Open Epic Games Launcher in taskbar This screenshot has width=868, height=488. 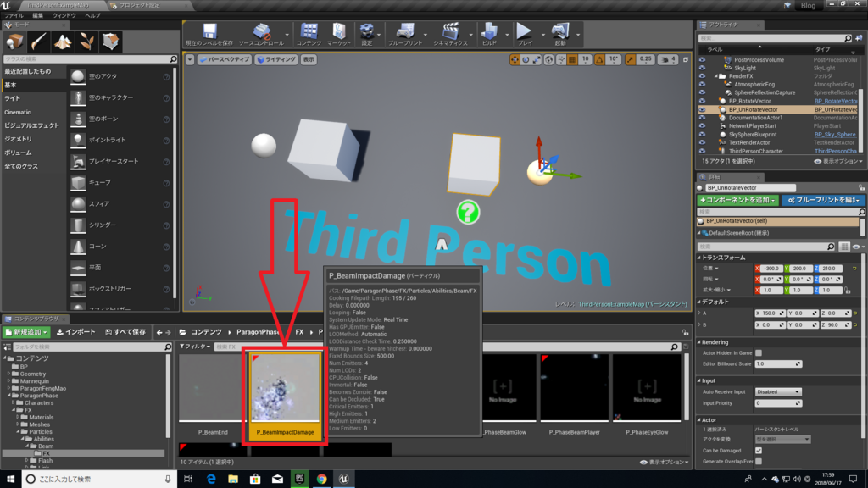point(299,480)
